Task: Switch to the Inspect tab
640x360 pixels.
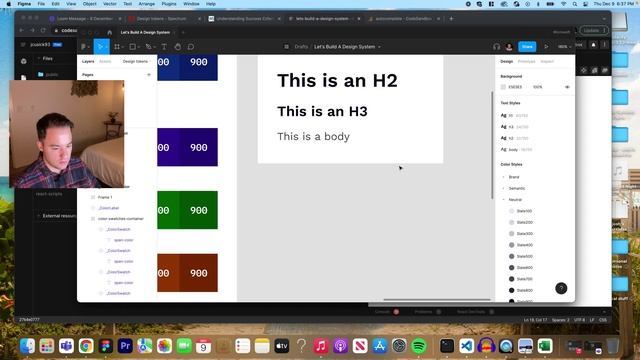Action: coord(547,61)
